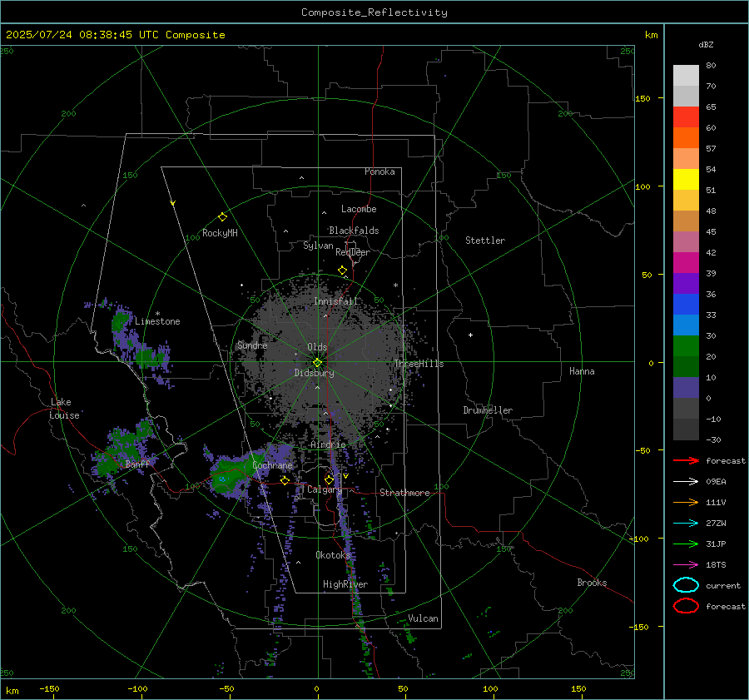
Task: Select the HighRiver label
Action: click(345, 584)
